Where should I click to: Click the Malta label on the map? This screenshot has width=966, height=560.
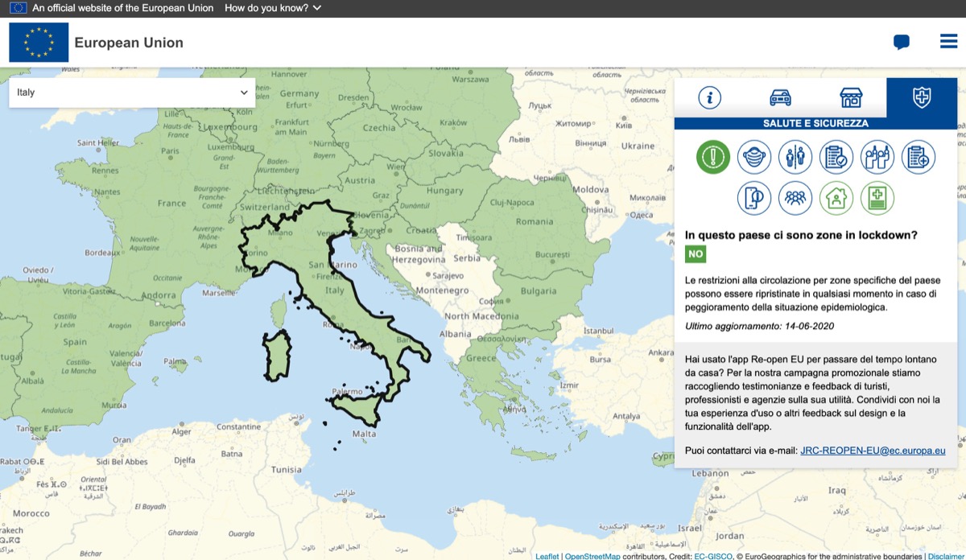click(365, 434)
